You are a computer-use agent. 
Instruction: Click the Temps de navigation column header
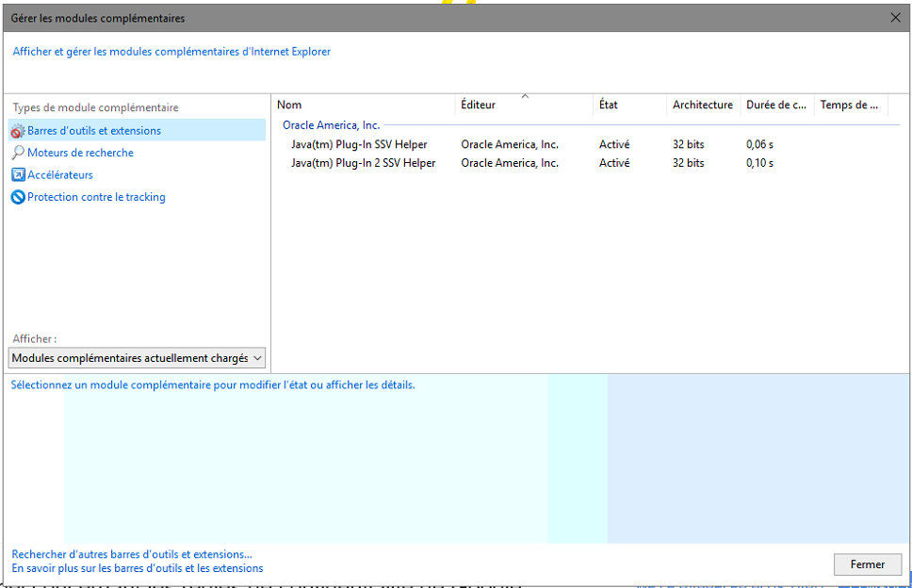(849, 105)
